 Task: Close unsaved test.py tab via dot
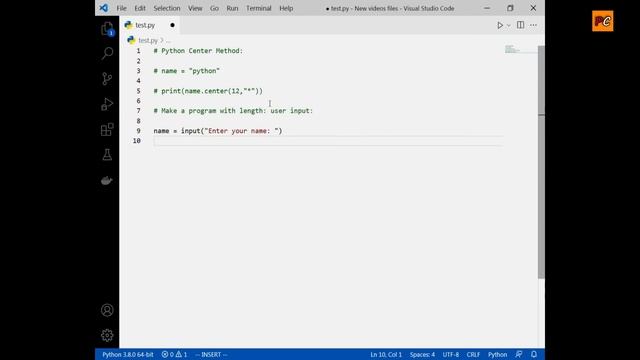172,25
